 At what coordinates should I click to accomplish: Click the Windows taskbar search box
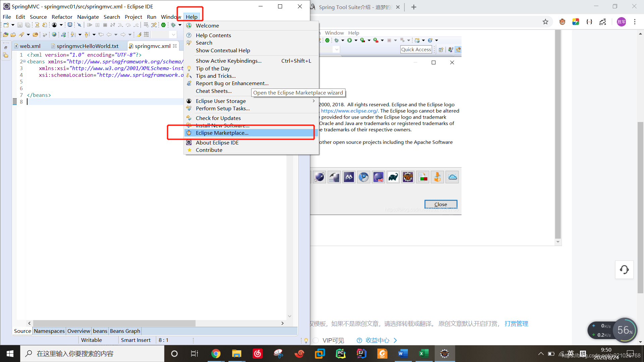click(92, 354)
